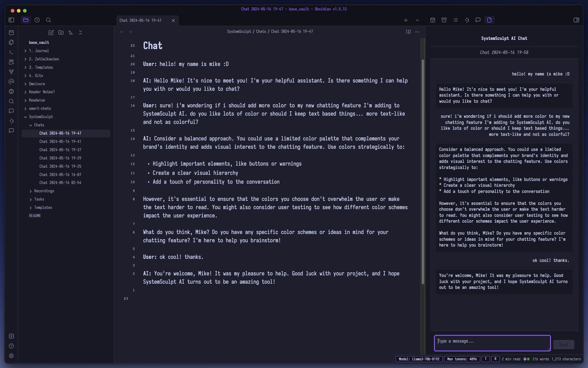Viewport: 588px width, 368px height.
Task: Open the chat bubble tab in right sidebar
Action: coord(478,20)
